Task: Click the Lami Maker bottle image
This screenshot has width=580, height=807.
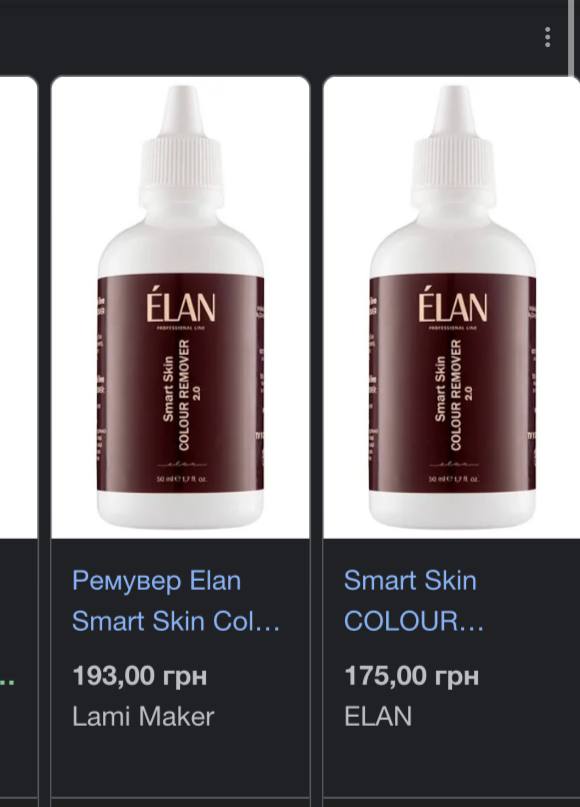Action: click(181, 307)
